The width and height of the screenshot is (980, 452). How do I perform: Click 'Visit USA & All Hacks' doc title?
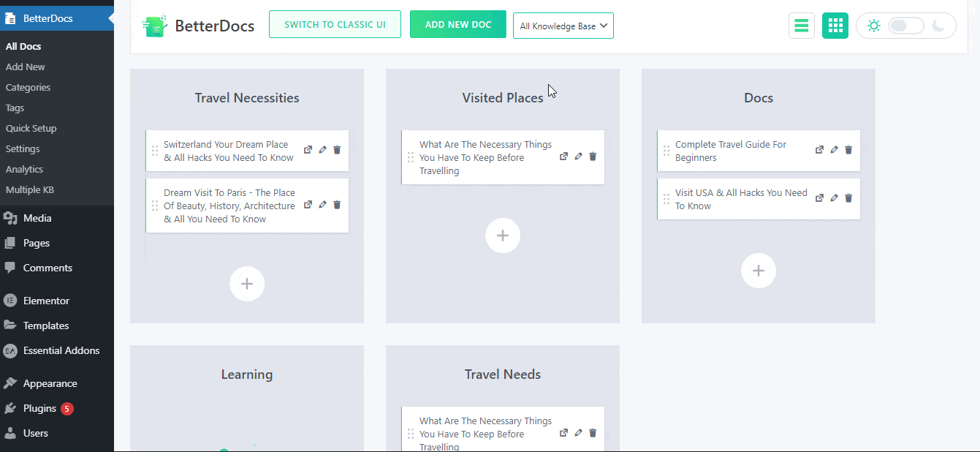click(741, 199)
